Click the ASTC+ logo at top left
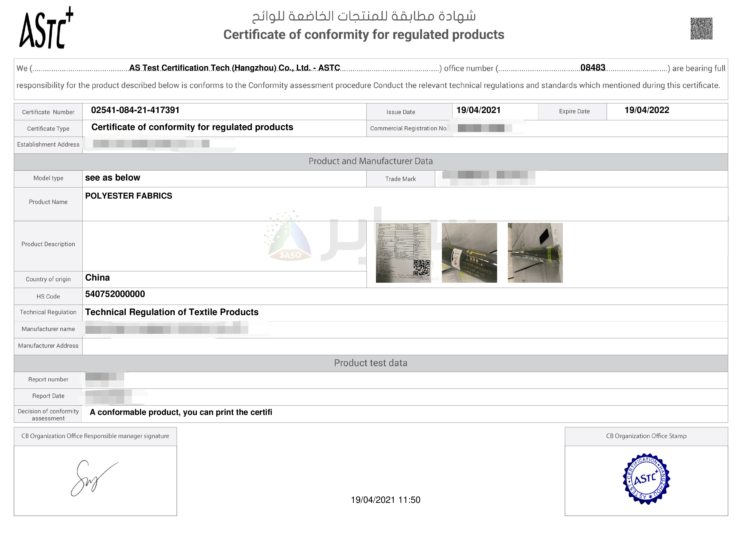Viewport: 756px width, 535px height. coord(46,28)
